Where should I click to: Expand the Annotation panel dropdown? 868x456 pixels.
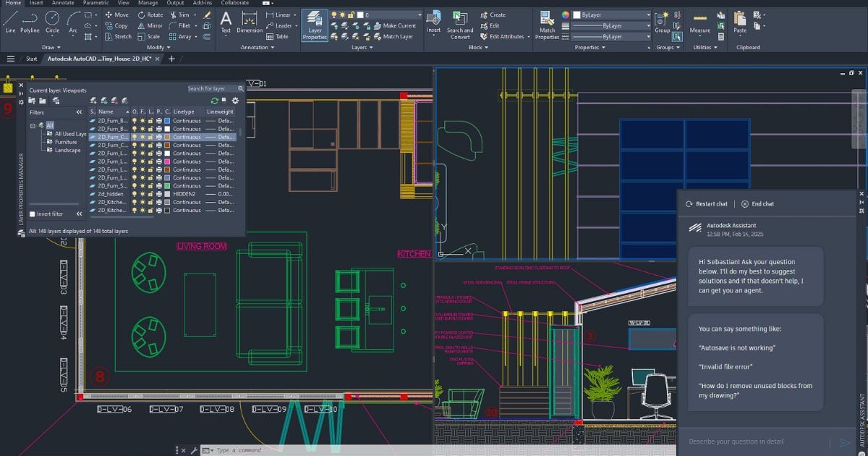[258, 47]
